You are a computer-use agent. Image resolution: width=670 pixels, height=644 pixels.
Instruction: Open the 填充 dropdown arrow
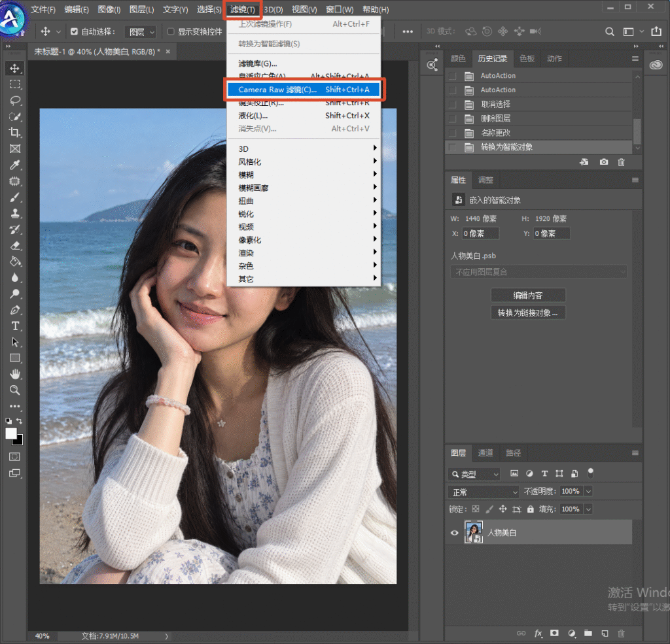(x=588, y=509)
